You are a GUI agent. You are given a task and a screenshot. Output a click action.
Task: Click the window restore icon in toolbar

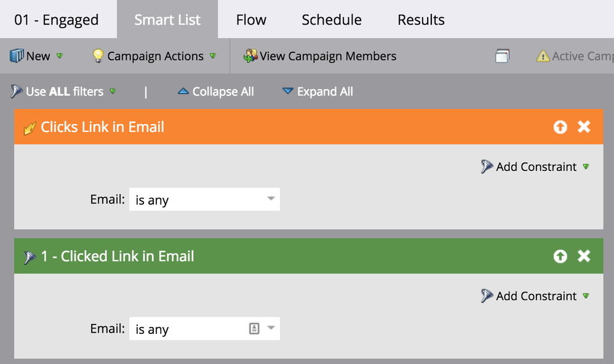[502, 56]
